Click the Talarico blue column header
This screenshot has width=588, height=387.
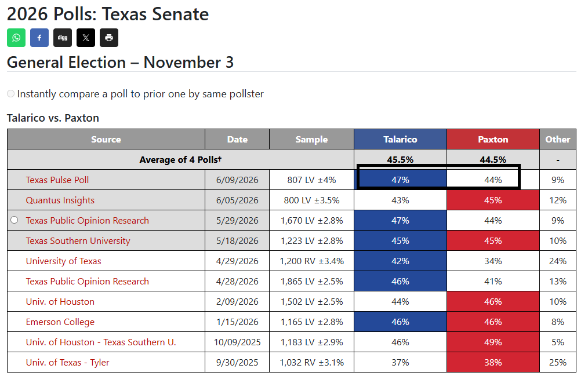(x=400, y=140)
